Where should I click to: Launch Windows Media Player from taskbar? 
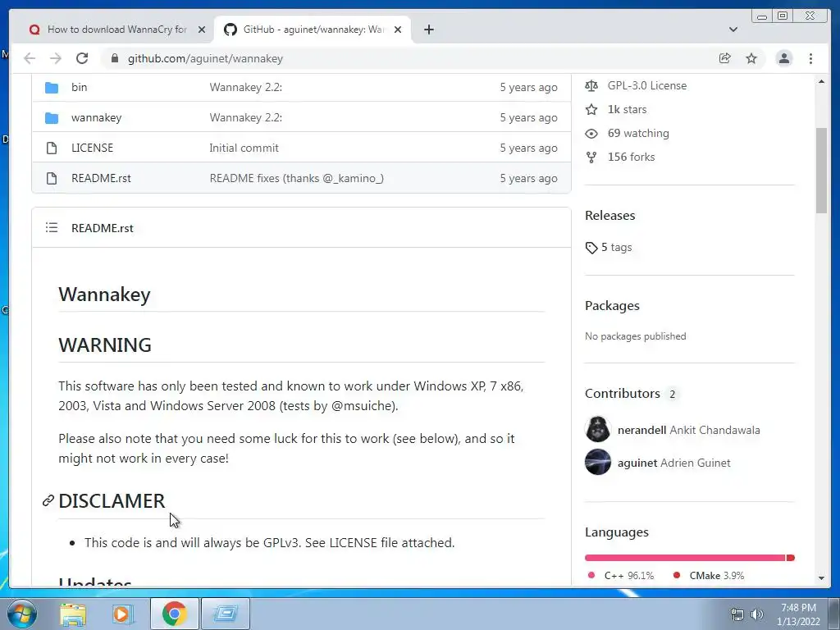point(122,614)
